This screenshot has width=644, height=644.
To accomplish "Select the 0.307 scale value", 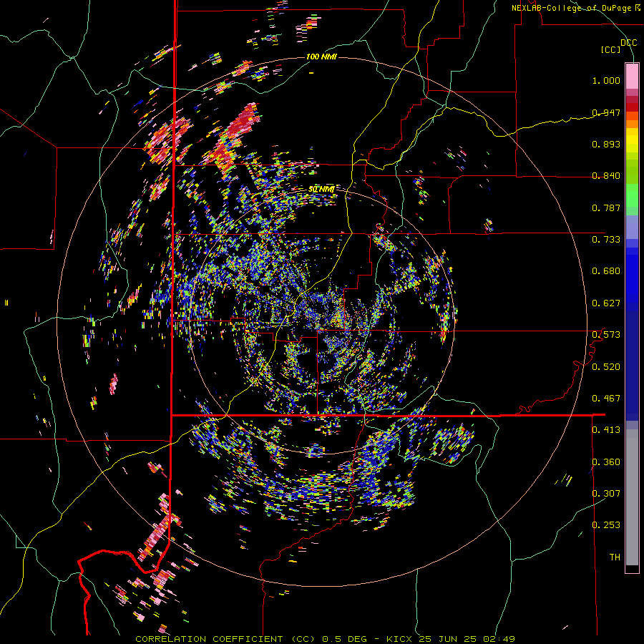I will (x=606, y=494).
